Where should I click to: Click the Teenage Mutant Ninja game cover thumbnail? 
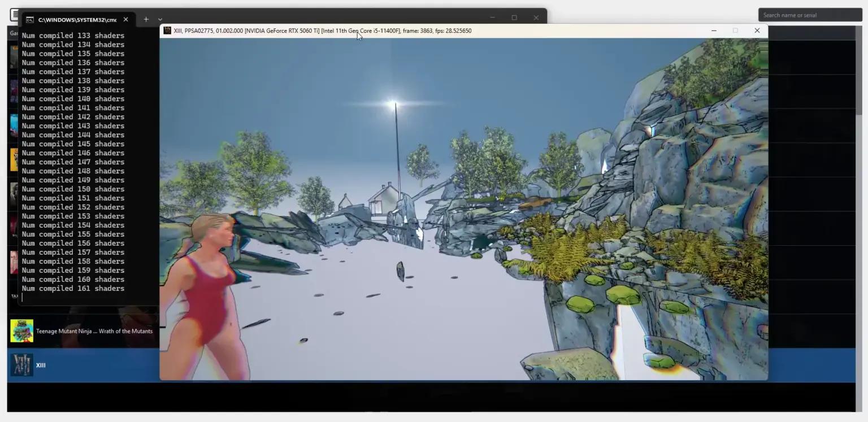21,331
